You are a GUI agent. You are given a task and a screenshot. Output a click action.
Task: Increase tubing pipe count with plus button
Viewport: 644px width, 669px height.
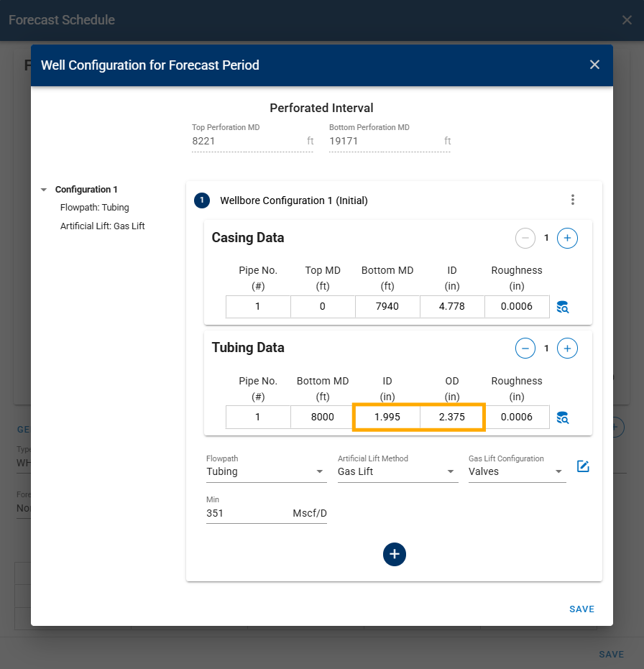click(x=567, y=349)
